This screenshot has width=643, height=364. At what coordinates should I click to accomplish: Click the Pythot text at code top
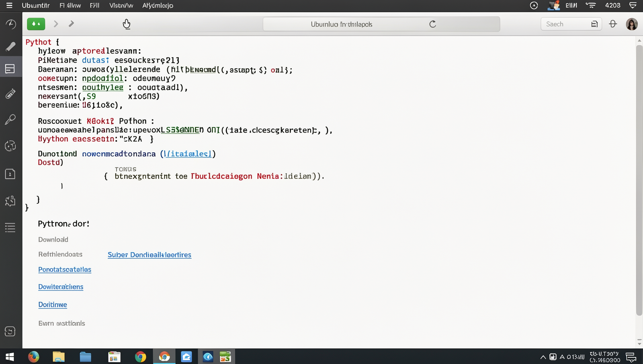tap(39, 42)
